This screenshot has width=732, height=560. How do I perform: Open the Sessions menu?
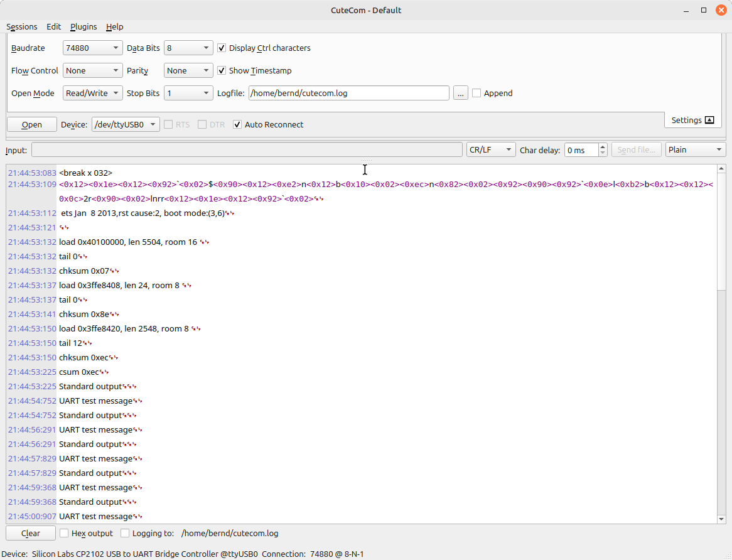pos(21,26)
